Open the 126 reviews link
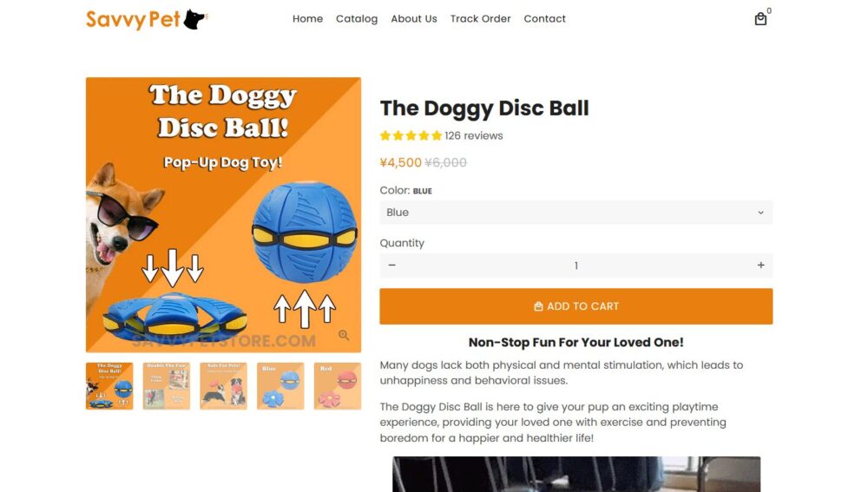Image resolution: width=868 pixels, height=492 pixels. click(x=474, y=135)
